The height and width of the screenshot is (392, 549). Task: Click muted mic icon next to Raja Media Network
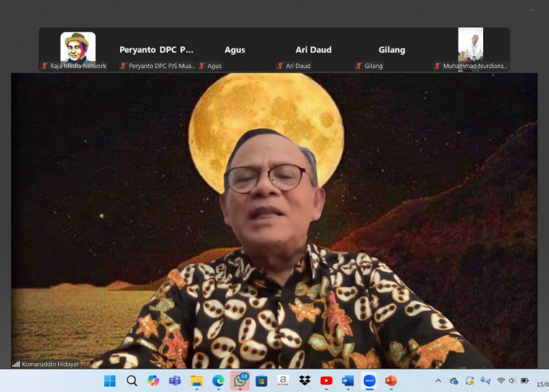point(45,66)
